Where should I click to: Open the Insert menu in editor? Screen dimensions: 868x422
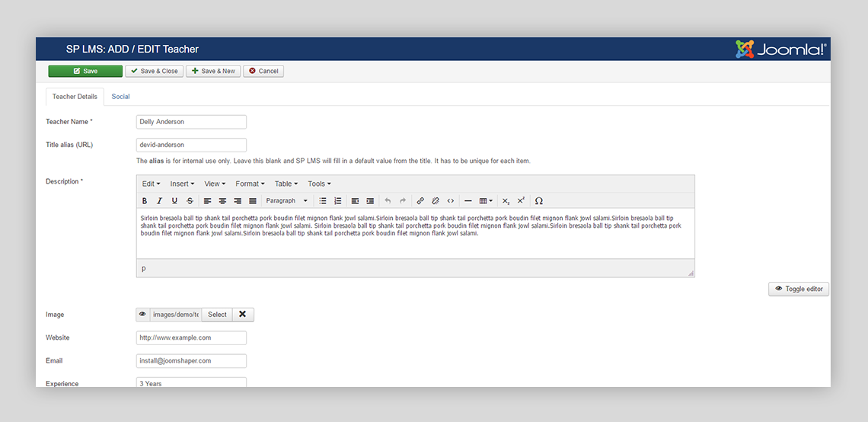(182, 184)
